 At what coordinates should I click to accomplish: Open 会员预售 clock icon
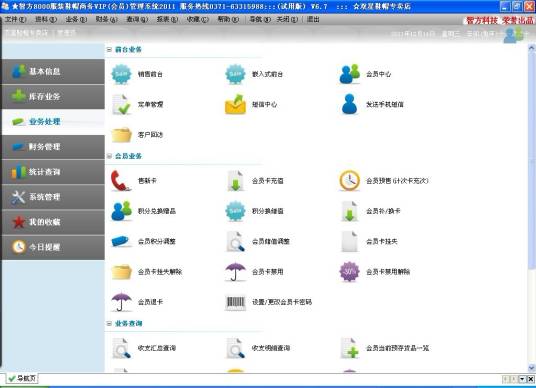point(349,180)
